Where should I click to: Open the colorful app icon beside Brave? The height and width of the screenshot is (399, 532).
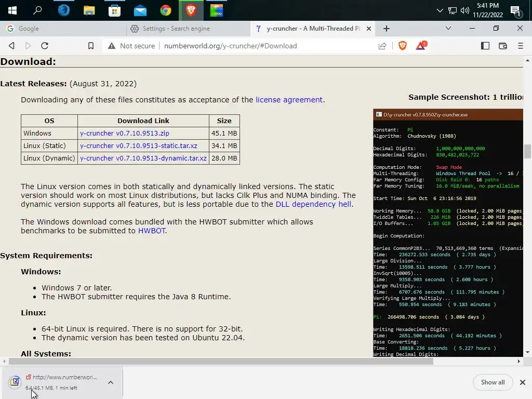tap(217, 10)
